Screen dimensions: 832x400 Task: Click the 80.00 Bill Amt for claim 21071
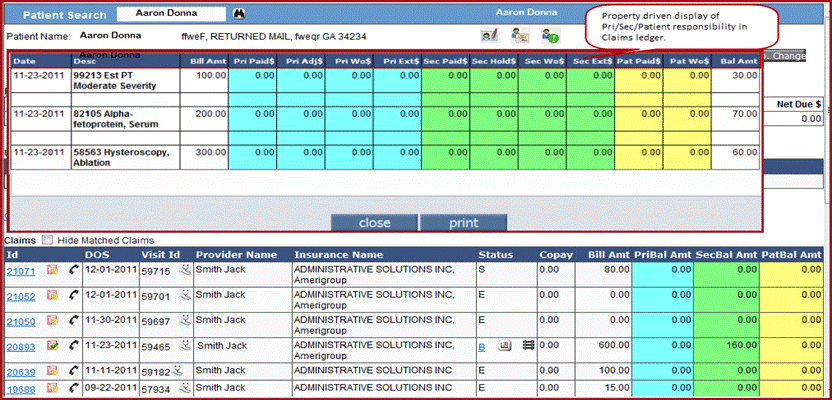click(x=618, y=270)
